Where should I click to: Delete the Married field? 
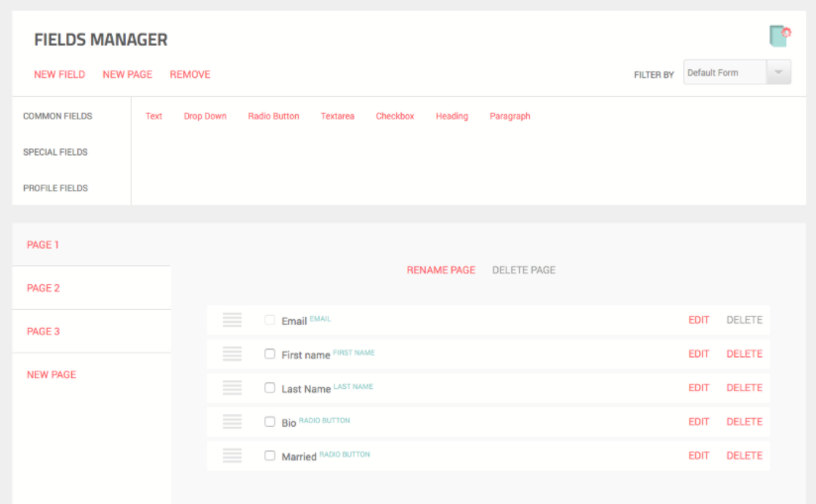pos(744,455)
